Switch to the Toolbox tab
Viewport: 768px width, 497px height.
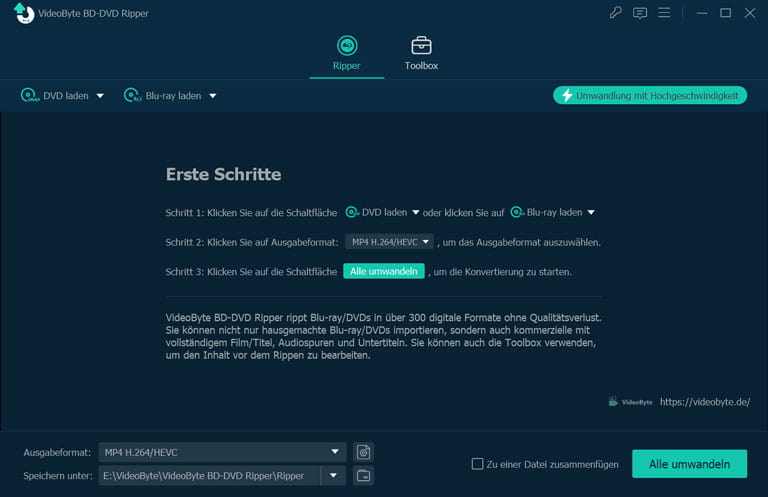pyautogui.click(x=421, y=53)
